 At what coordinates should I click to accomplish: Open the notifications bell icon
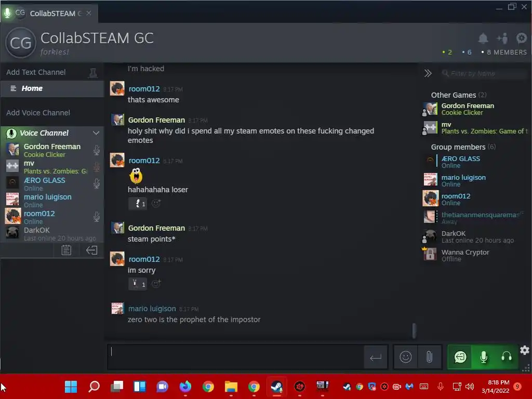(x=483, y=38)
